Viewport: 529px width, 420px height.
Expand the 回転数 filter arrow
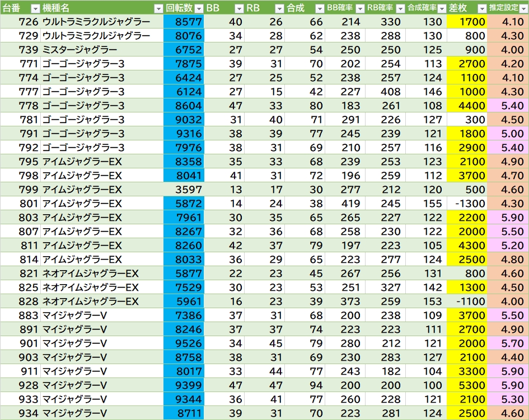tap(199, 8)
